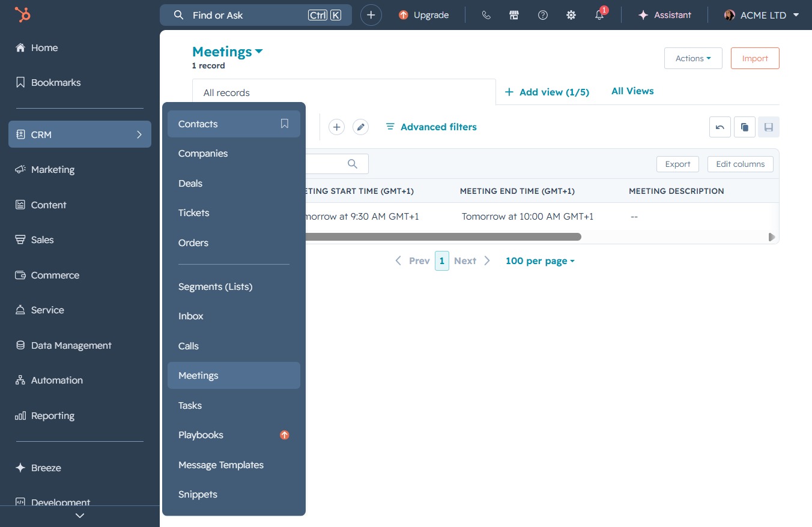Select Segments (Lists) in the CRM flyout
This screenshot has width=812, height=527.
[234, 286]
